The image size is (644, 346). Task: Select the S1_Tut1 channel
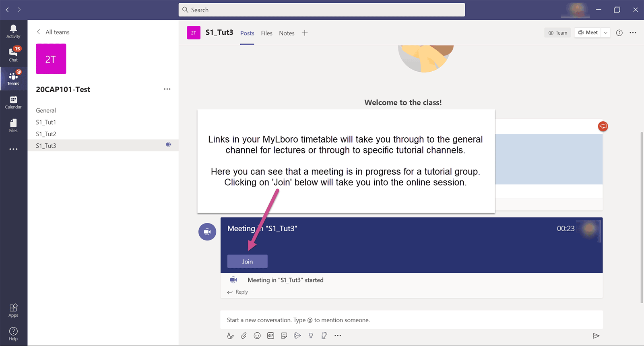(x=46, y=122)
